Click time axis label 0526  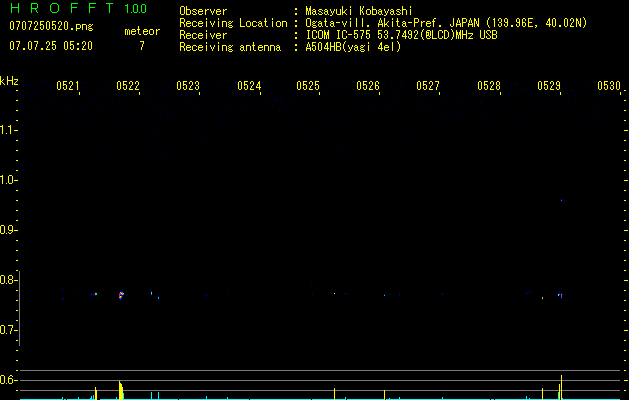point(368,86)
